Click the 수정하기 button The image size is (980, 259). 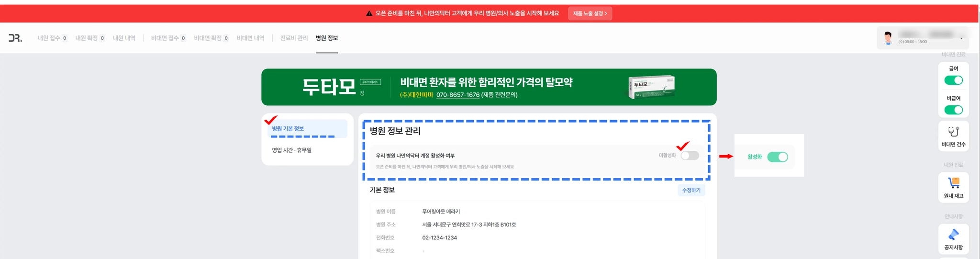pos(691,190)
